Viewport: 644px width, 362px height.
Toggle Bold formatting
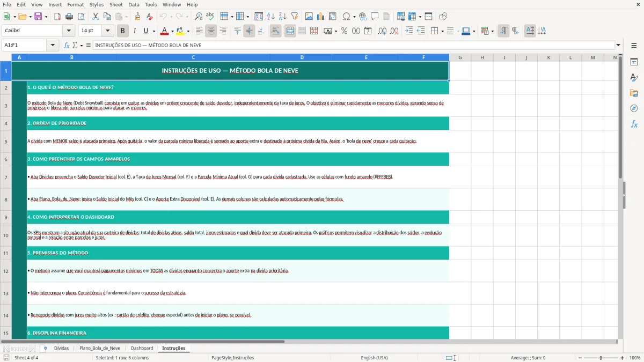coord(122,31)
